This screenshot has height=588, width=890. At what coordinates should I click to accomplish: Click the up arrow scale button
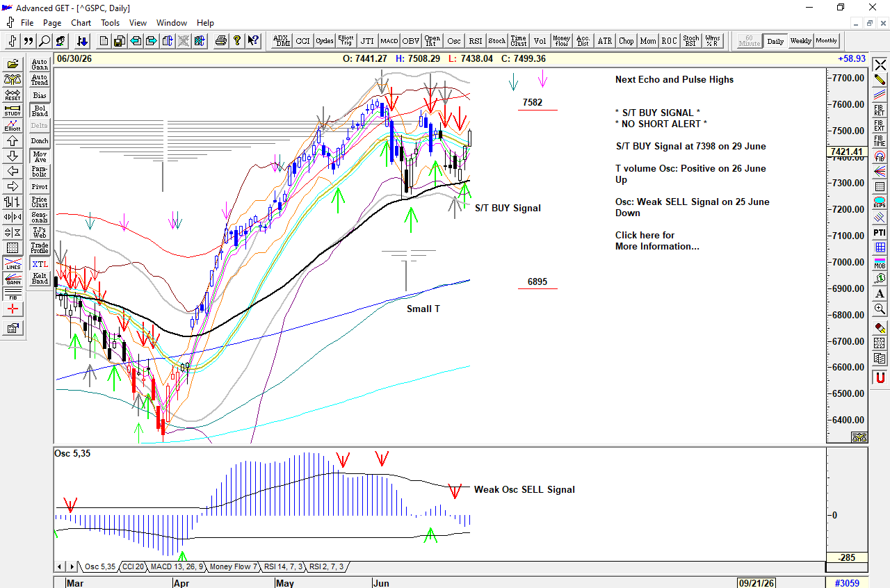(13, 141)
